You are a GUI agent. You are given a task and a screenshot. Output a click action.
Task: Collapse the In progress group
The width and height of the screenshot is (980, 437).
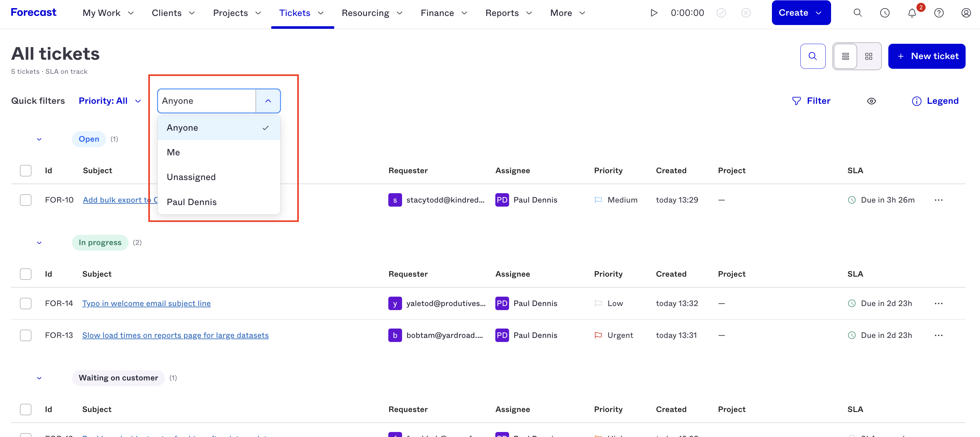(x=39, y=243)
